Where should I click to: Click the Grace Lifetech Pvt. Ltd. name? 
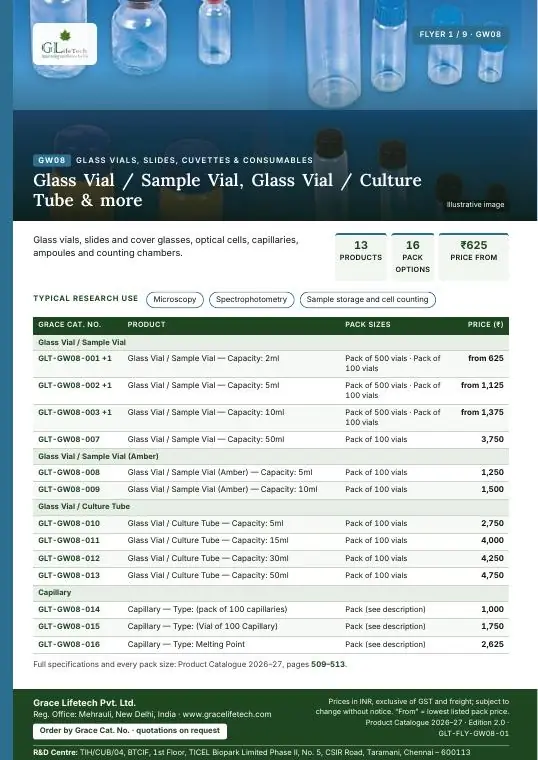84,703
